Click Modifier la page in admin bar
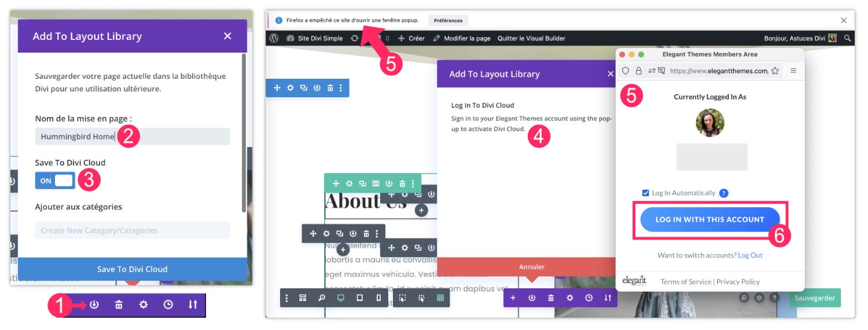 click(x=461, y=38)
